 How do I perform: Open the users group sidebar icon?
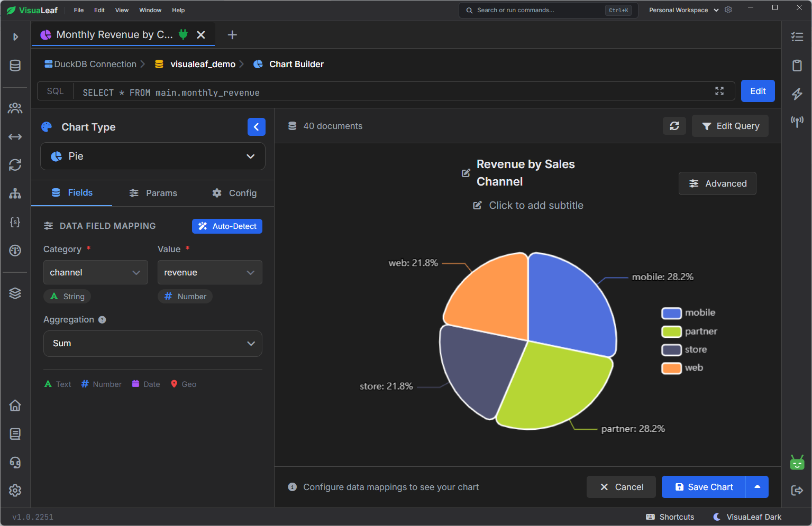tap(15, 108)
